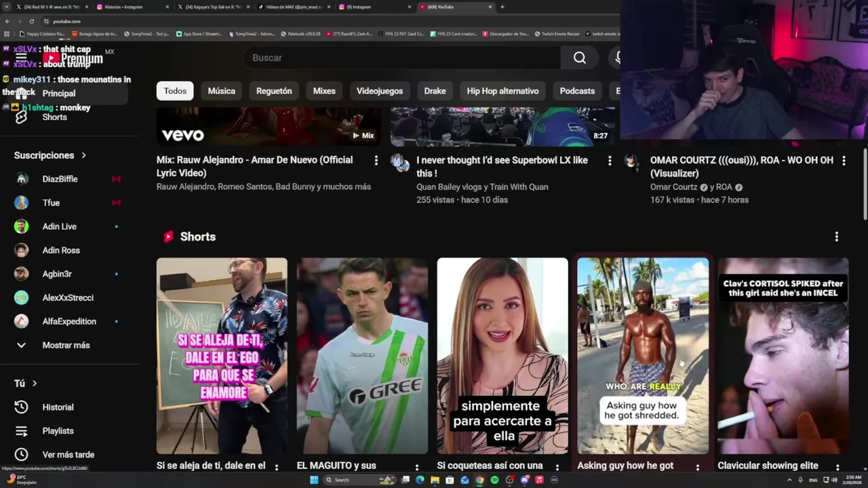Open options for 'Clavicular showing elite' short
Image resolution: width=868 pixels, height=488 pixels.
(x=837, y=467)
